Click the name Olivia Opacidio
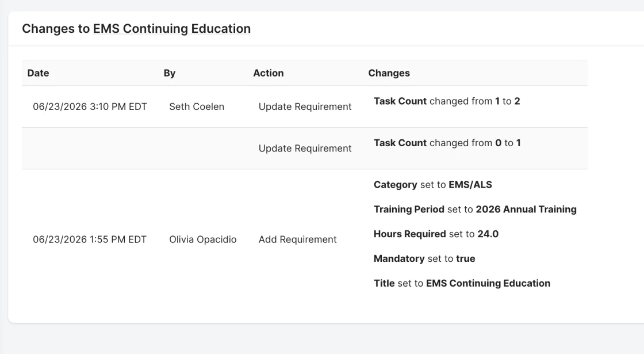This screenshot has width=644, height=354. [x=203, y=239]
